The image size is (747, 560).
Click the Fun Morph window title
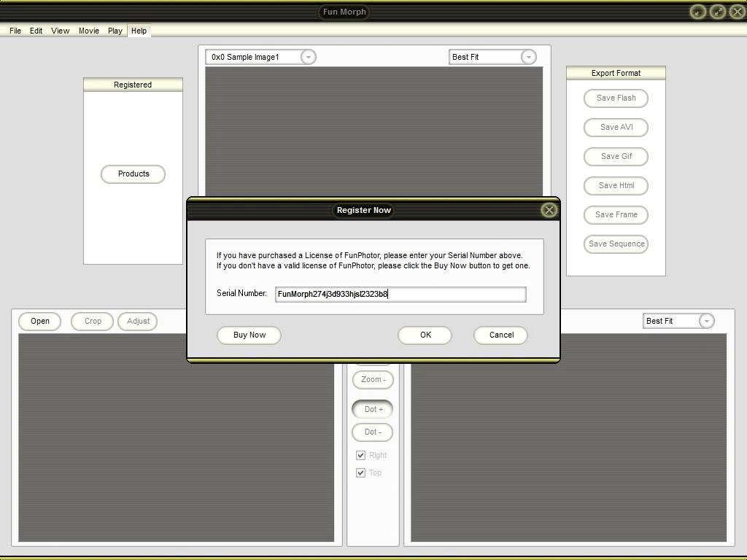click(x=344, y=12)
